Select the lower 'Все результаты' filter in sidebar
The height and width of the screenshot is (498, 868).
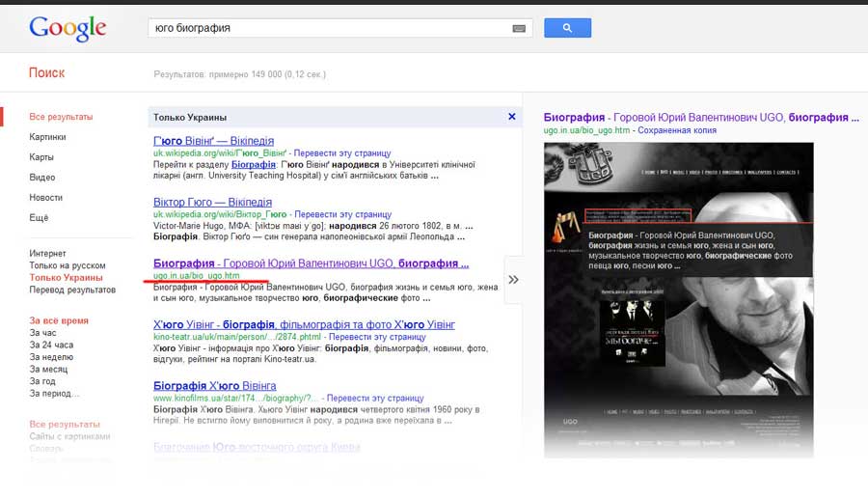(65, 425)
